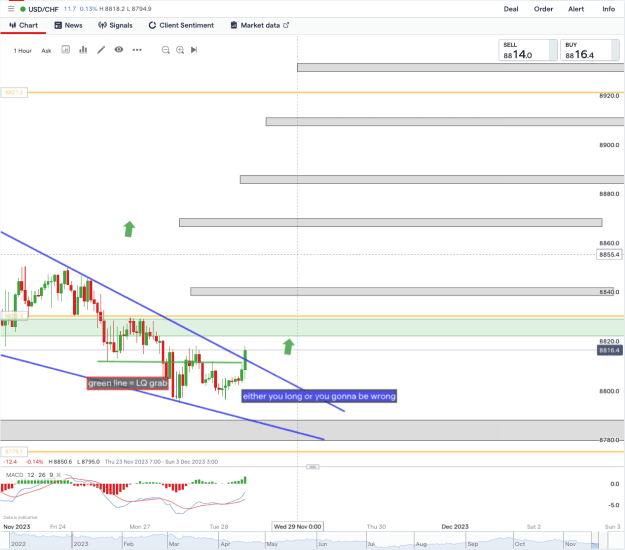625x550 pixels.
Task: Click the crosshair price label 8855.4
Action: (x=609, y=254)
